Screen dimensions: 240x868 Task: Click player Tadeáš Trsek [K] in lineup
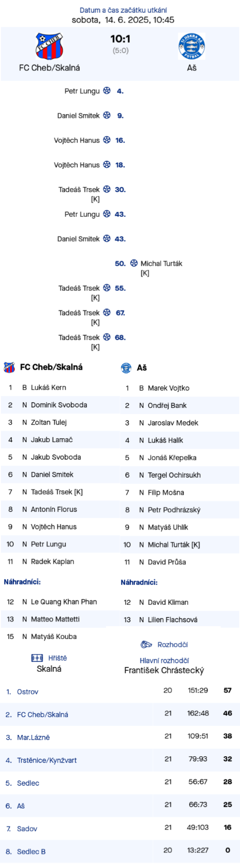coord(57,492)
